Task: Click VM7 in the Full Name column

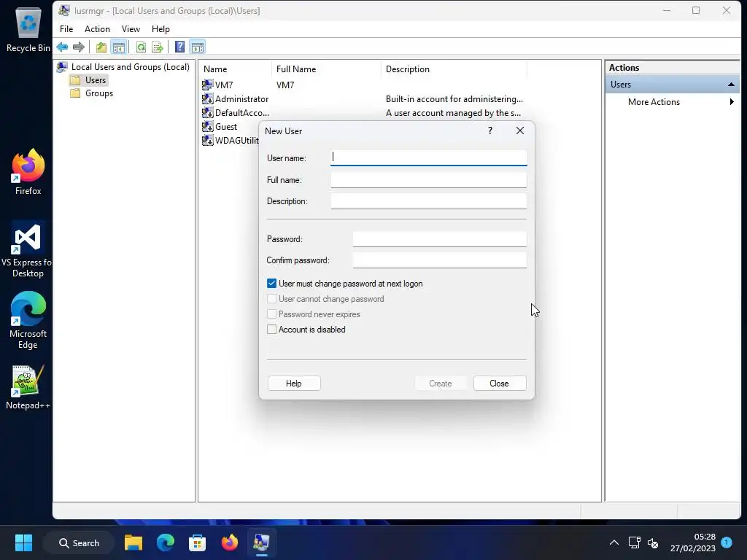Action: click(285, 85)
